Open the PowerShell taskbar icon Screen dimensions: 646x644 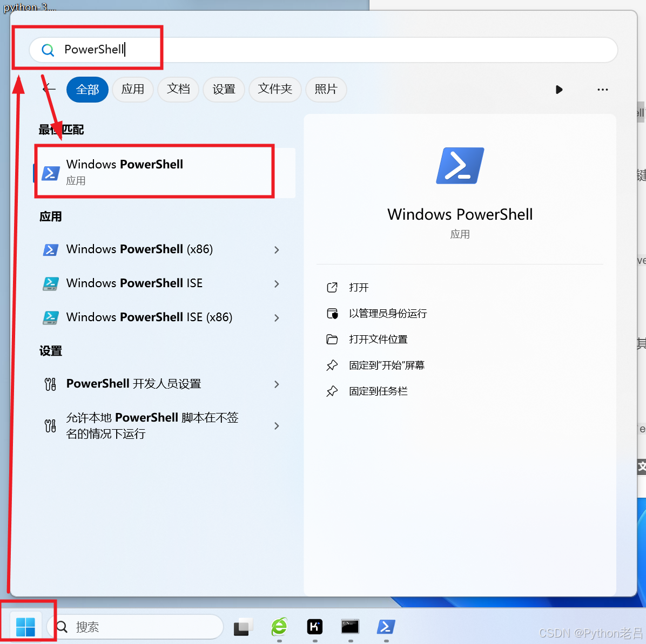pyautogui.click(x=386, y=627)
